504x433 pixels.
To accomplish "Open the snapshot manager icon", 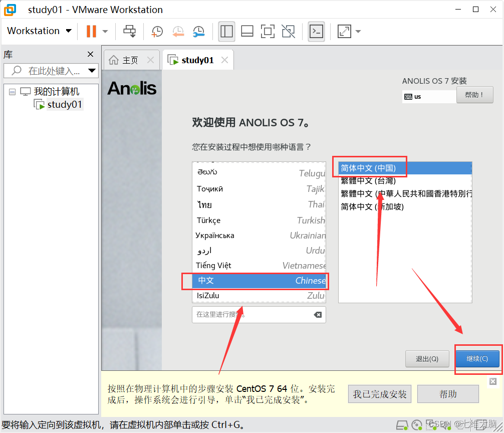I will click(x=199, y=32).
